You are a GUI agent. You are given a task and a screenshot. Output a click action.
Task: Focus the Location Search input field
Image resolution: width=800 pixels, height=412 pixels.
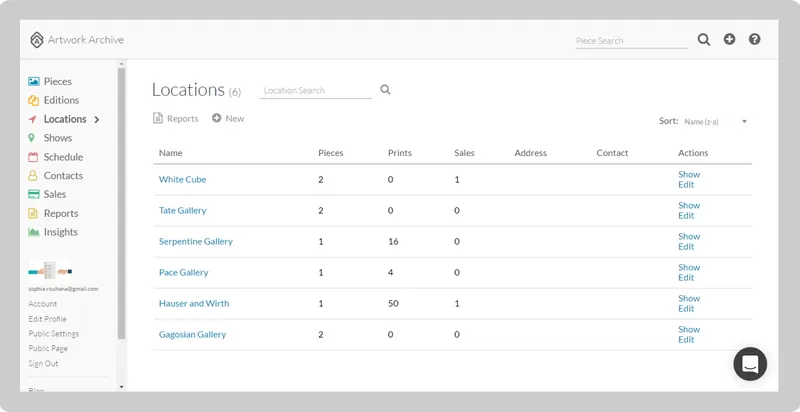[x=315, y=91]
